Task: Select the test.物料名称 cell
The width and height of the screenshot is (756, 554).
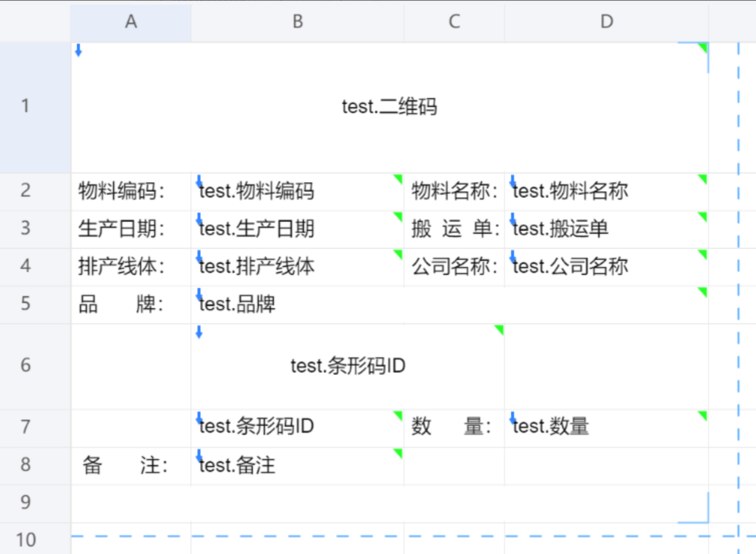Action: [606, 192]
